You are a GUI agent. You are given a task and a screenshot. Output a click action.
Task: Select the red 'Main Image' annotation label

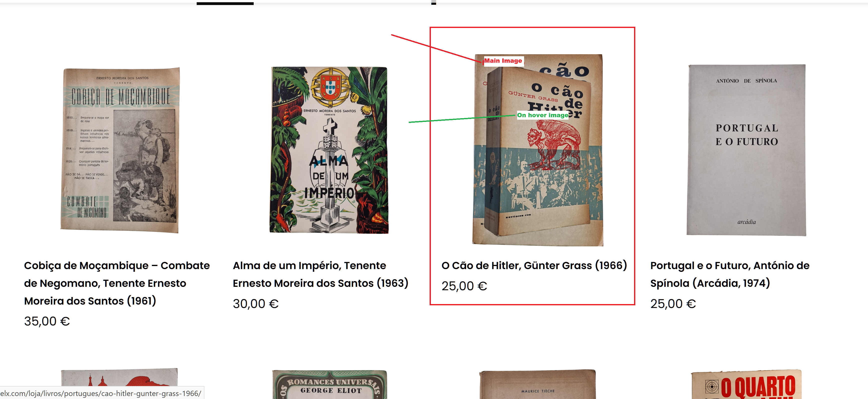tap(503, 61)
